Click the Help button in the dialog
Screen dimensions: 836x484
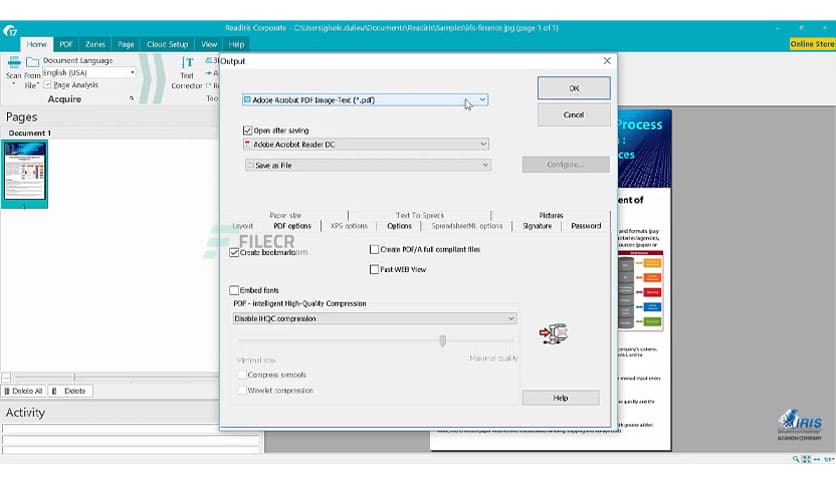(560, 398)
